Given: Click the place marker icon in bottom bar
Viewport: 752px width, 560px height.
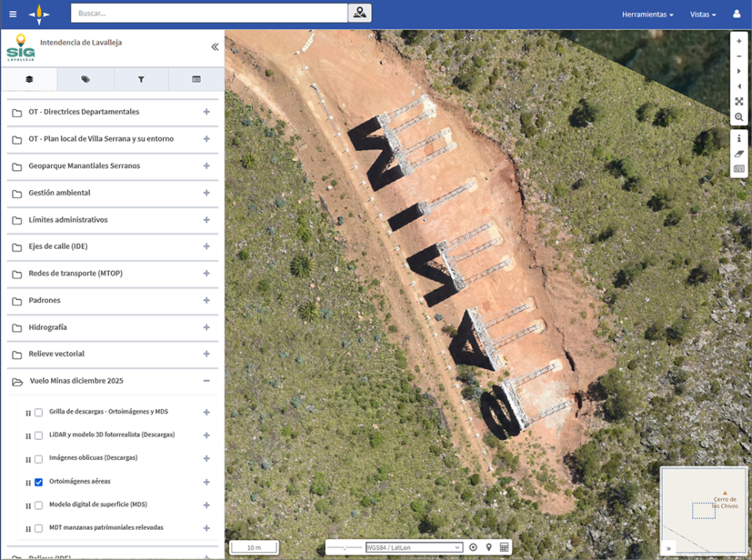Looking at the screenshot, I should pos(489,547).
